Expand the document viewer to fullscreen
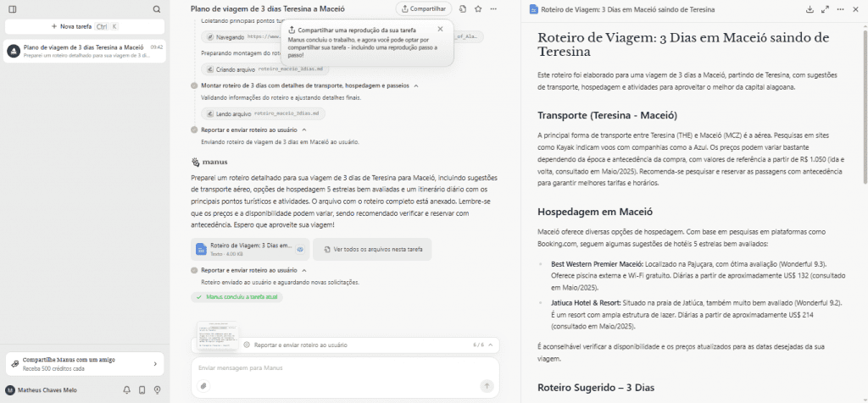The height and width of the screenshot is (403, 868). coord(825,9)
